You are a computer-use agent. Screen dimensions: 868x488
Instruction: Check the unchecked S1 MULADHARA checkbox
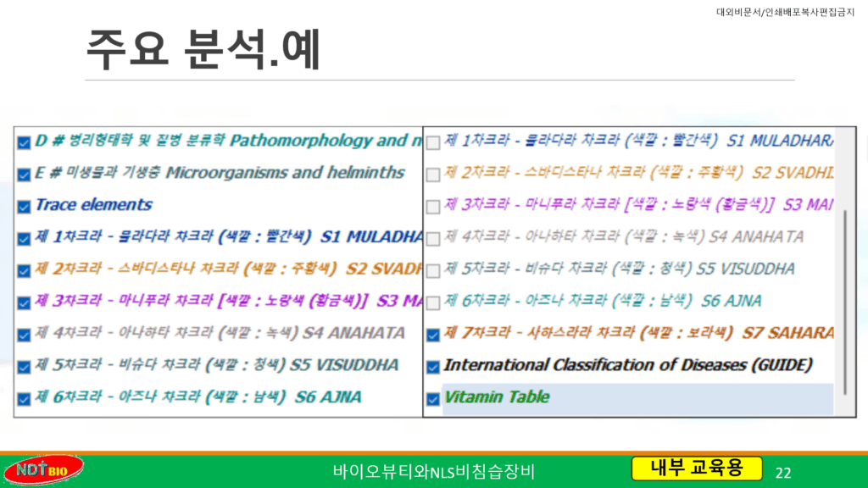tap(433, 141)
